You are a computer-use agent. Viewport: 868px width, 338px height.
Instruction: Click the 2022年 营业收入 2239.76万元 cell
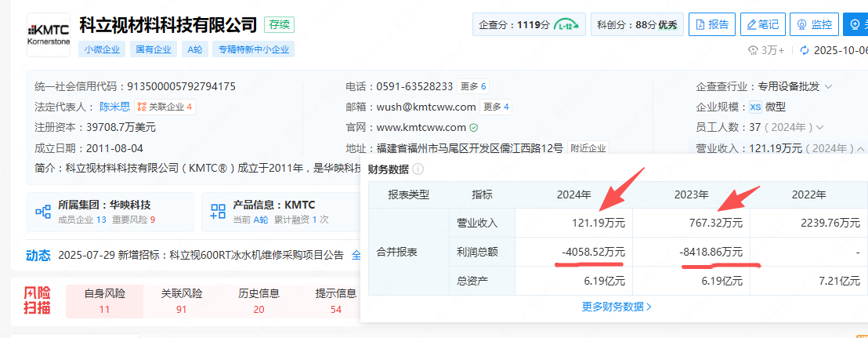(x=808, y=224)
